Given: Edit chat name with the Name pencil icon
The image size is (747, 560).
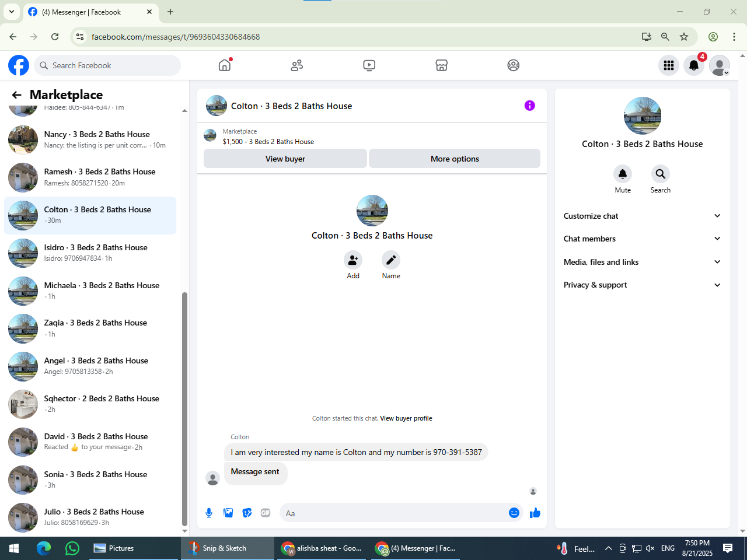Looking at the screenshot, I should coord(391,260).
